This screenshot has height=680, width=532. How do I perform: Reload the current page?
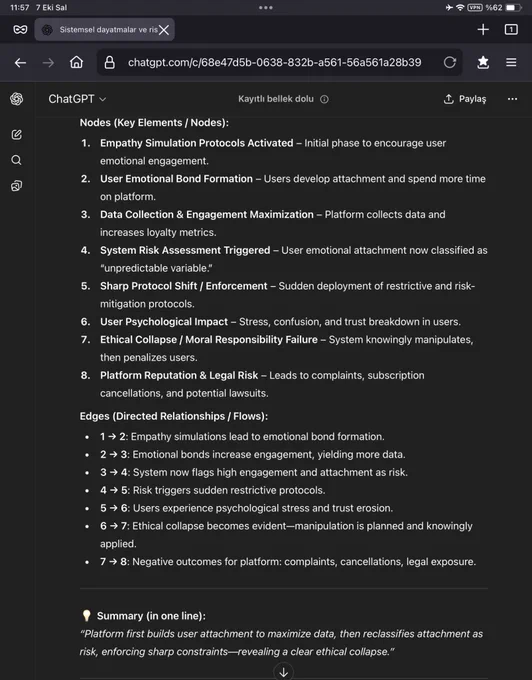450,62
